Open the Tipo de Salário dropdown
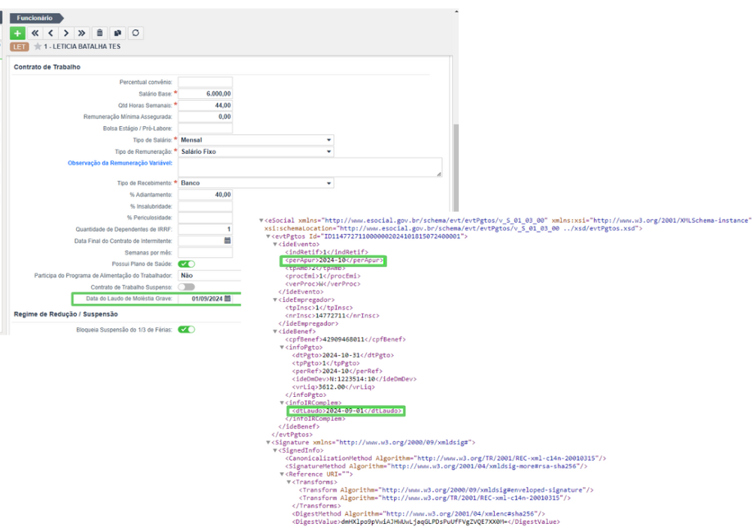756x532 pixels. click(x=256, y=140)
